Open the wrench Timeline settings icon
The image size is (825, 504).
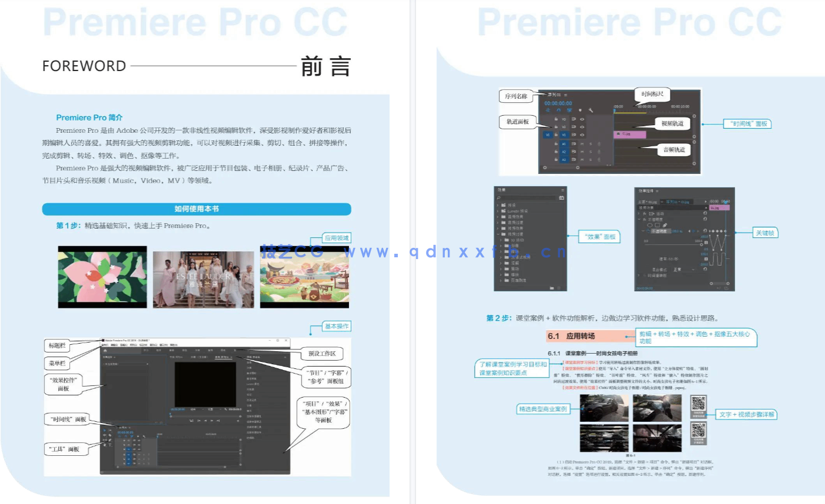pyautogui.click(x=591, y=110)
